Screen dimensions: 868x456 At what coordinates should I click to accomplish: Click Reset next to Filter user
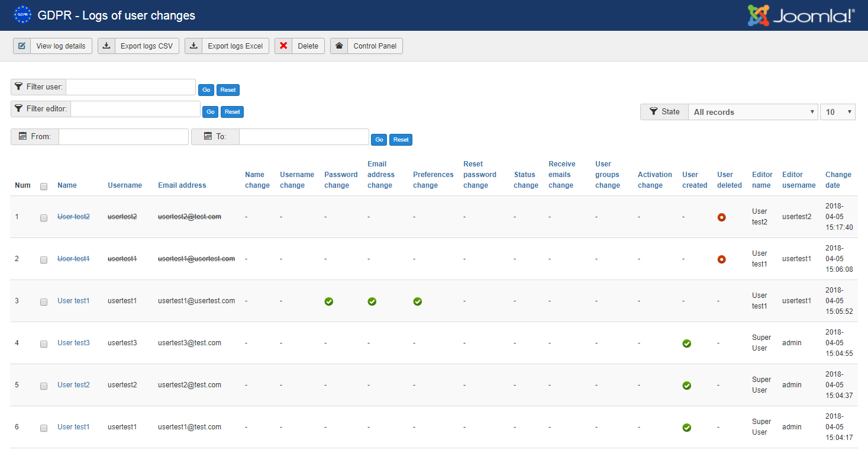[228, 90]
